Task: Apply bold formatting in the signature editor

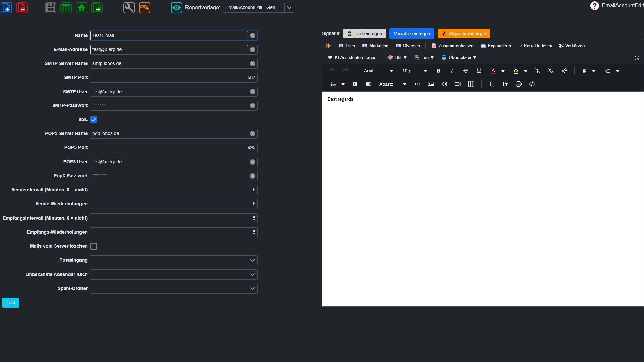Action: tap(438, 71)
